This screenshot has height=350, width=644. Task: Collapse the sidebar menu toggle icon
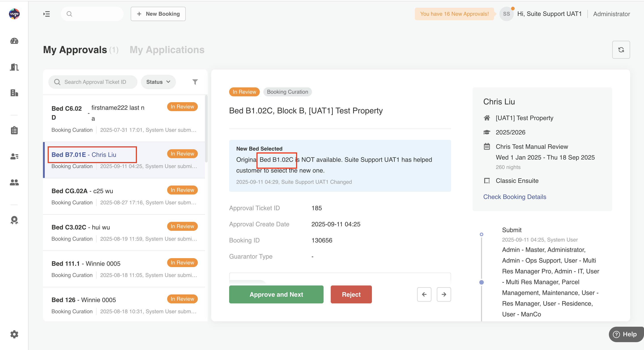tap(47, 14)
